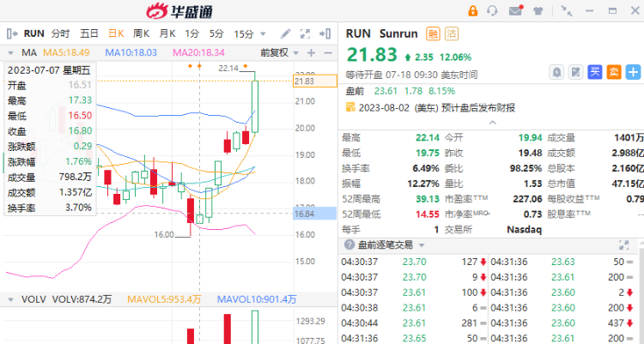This screenshot has height=344, width=644.
Task: Select the 04:30:38 trade row
Action: (x=413, y=308)
